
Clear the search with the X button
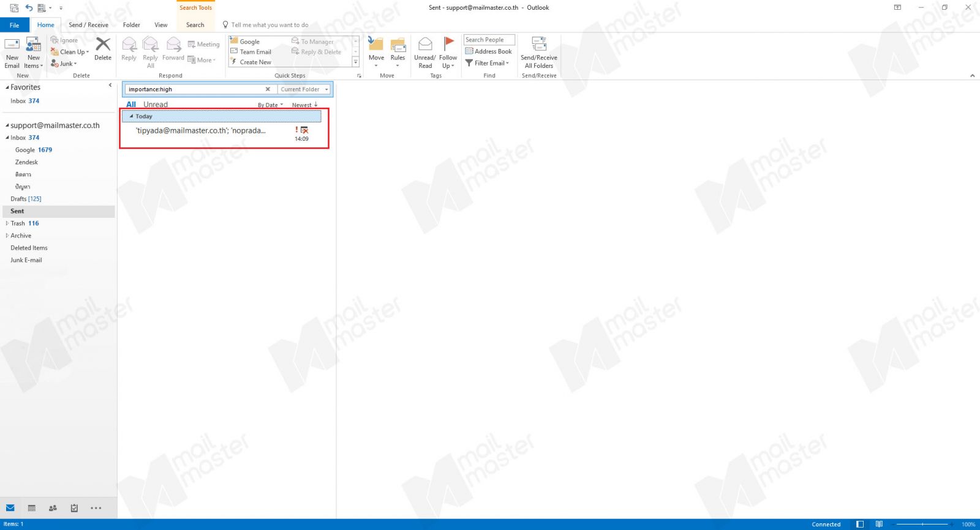(x=268, y=89)
